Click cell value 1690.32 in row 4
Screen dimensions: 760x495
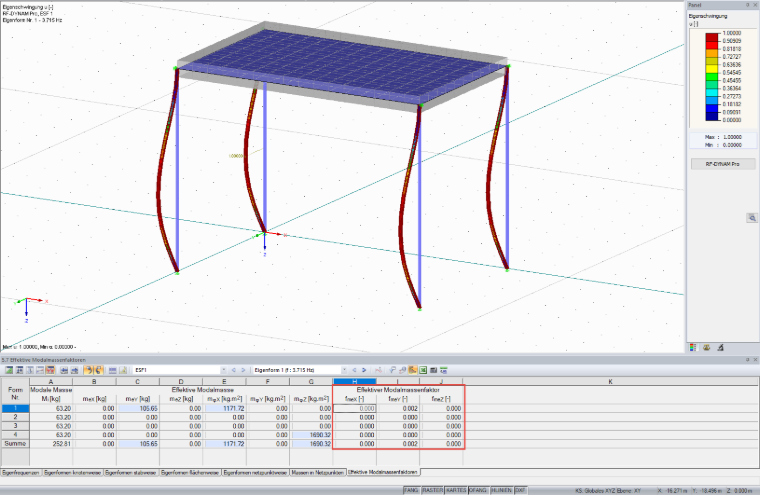311,435
